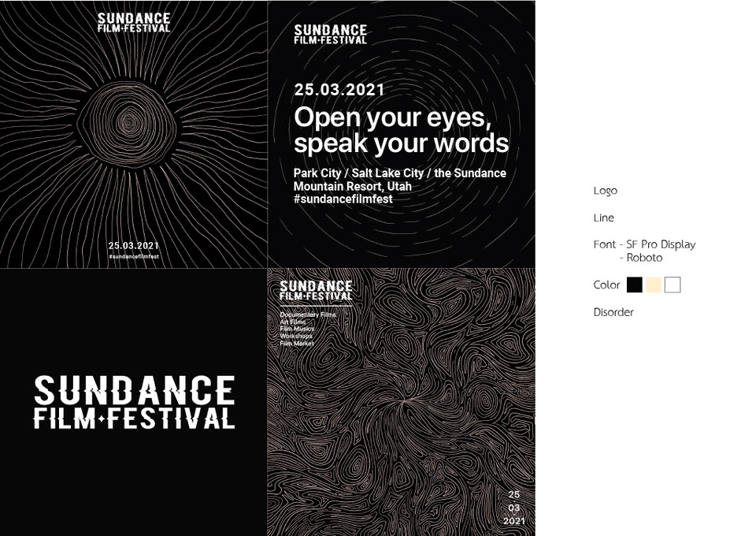Click the white color swatch
This screenshot has height=536, width=756.
point(673,285)
